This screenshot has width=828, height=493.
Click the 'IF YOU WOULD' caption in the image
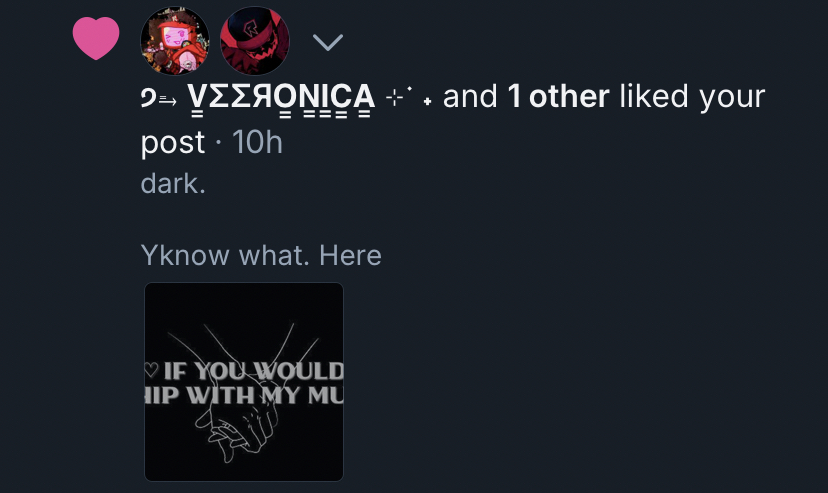254,371
